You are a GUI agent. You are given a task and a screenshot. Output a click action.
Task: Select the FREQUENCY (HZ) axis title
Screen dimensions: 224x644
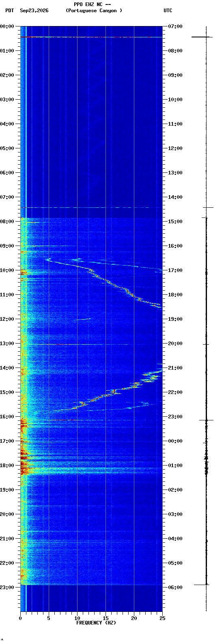click(x=96, y=623)
